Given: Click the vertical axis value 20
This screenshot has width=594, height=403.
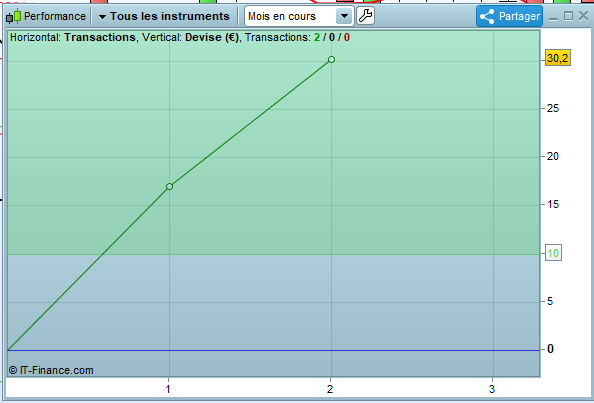Looking at the screenshot, I should click(x=553, y=156).
